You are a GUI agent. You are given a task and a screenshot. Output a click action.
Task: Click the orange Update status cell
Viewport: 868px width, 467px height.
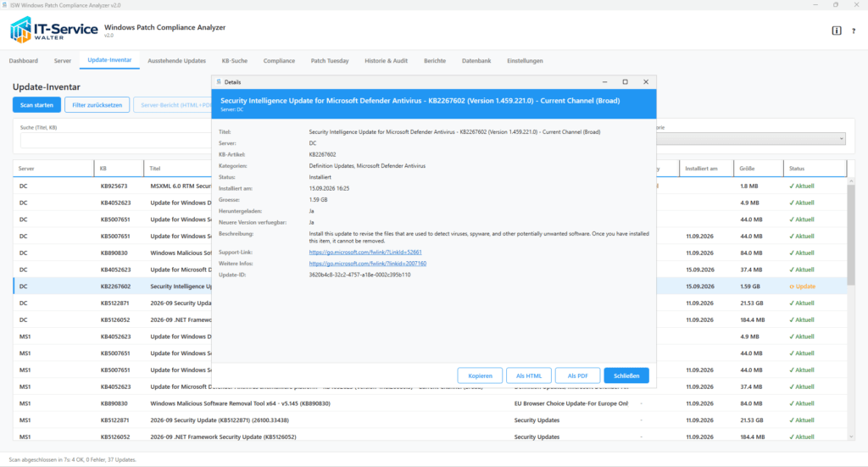(x=802, y=286)
